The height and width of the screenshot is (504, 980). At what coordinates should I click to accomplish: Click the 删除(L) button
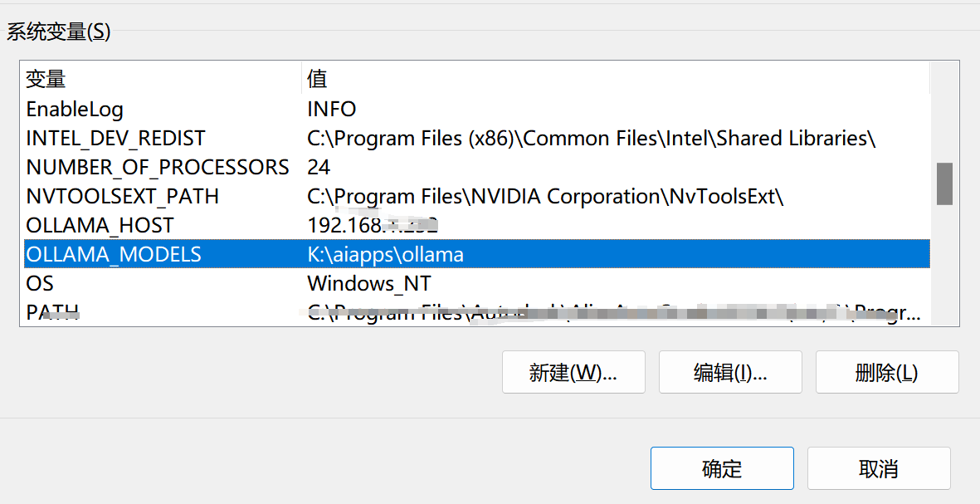tap(887, 372)
